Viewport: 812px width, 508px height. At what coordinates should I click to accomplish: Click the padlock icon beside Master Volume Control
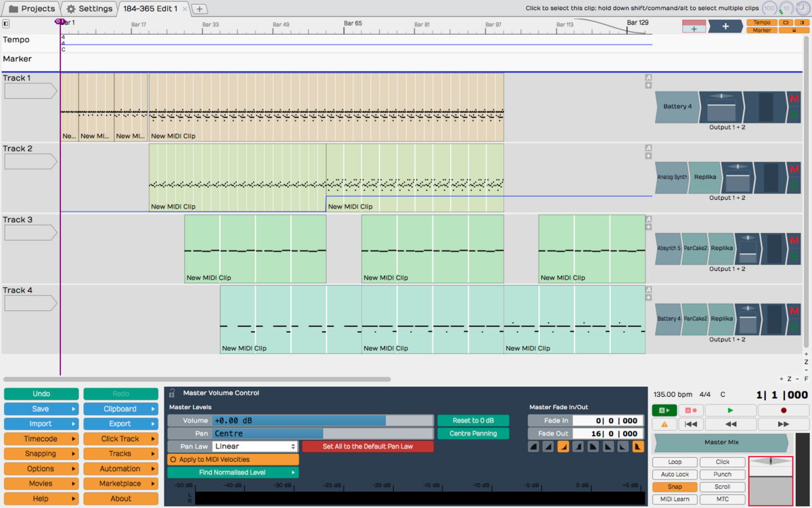pos(172,393)
